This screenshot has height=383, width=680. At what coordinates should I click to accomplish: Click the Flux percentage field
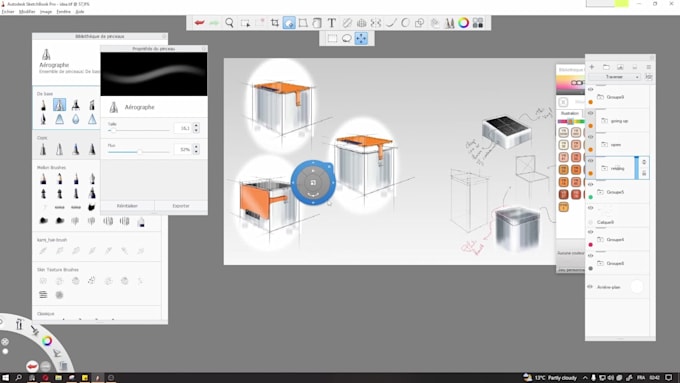(x=183, y=150)
